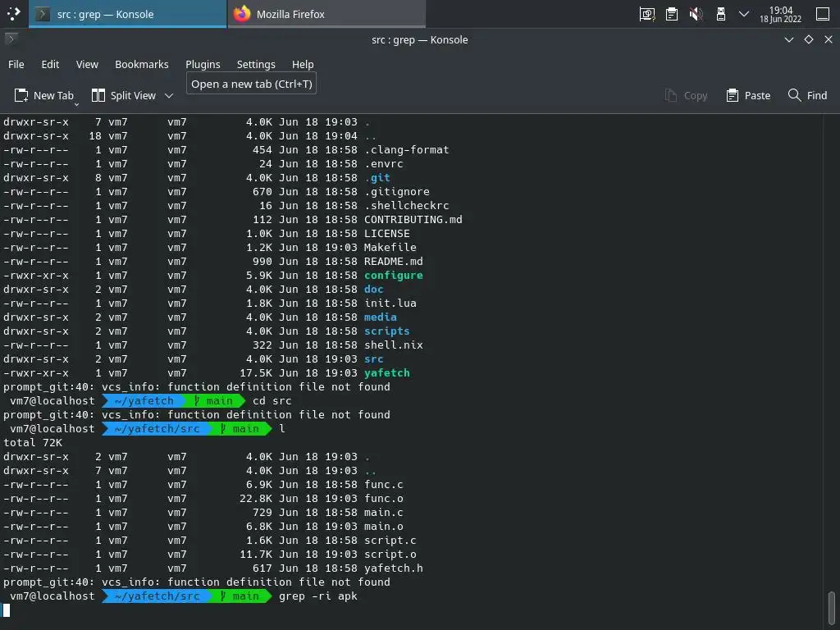Open the removable devices tray icon
The height and width of the screenshot is (630, 840).
pyautogui.click(x=721, y=14)
